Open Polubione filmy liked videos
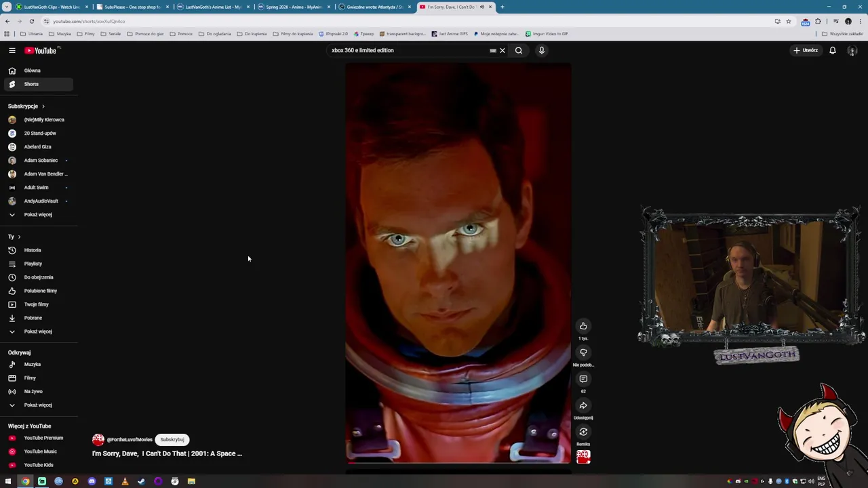The width and height of the screenshot is (868, 488). click(37, 291)
